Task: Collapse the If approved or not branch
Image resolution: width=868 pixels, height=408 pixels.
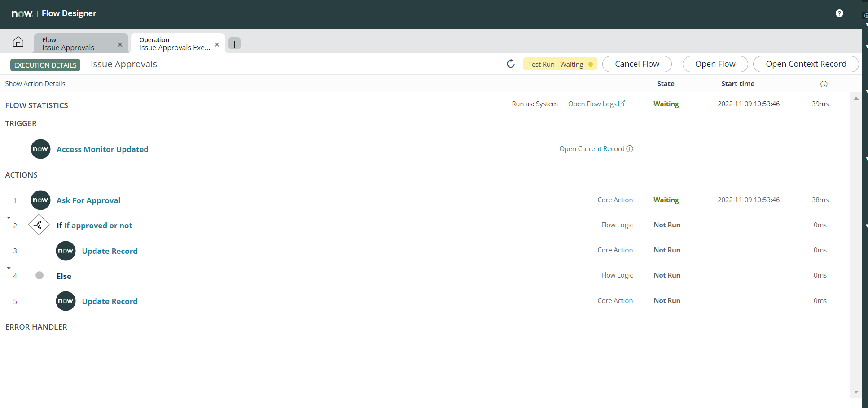Action: 9,217
